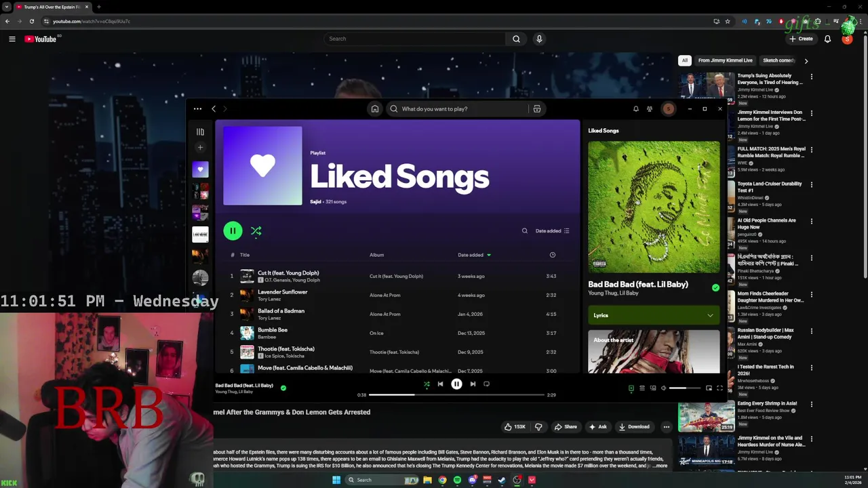
Task: Open Spotify Friend Activity icon
Action: tap(650, 108)
